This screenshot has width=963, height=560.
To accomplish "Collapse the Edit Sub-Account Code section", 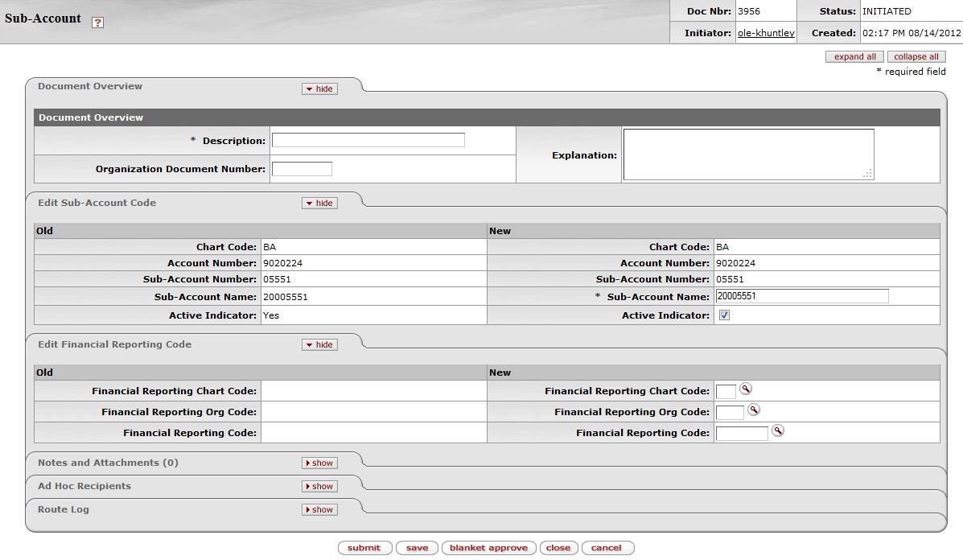I will [x=319, y=204].
